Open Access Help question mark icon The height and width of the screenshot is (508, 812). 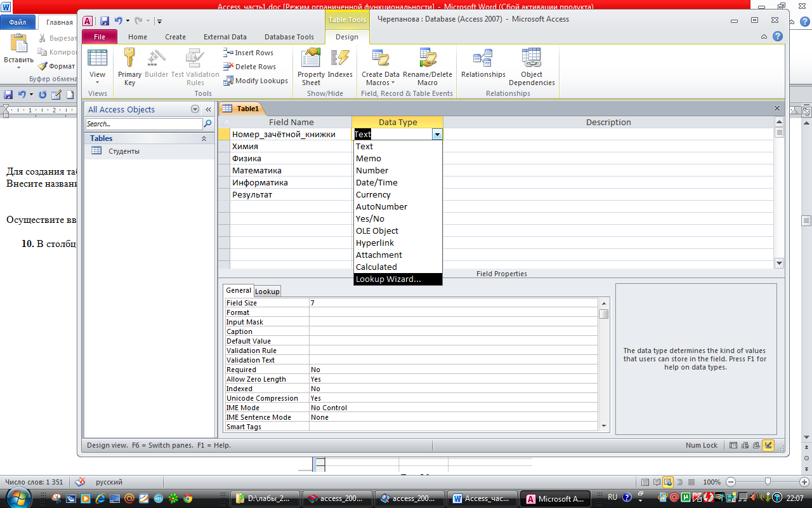pyautogui.click(x=777, y=37)
